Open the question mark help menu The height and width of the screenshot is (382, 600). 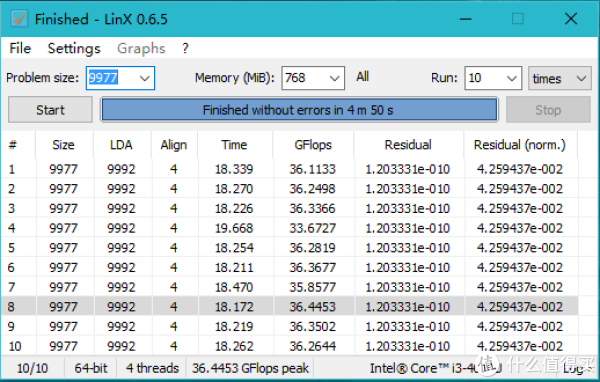coord(185,49)
